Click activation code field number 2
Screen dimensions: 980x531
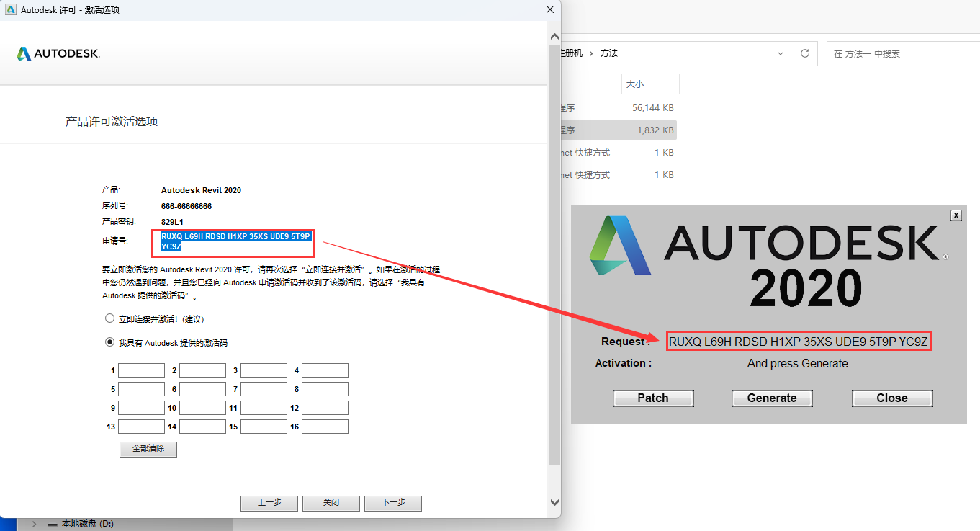[x=203, y=370]
